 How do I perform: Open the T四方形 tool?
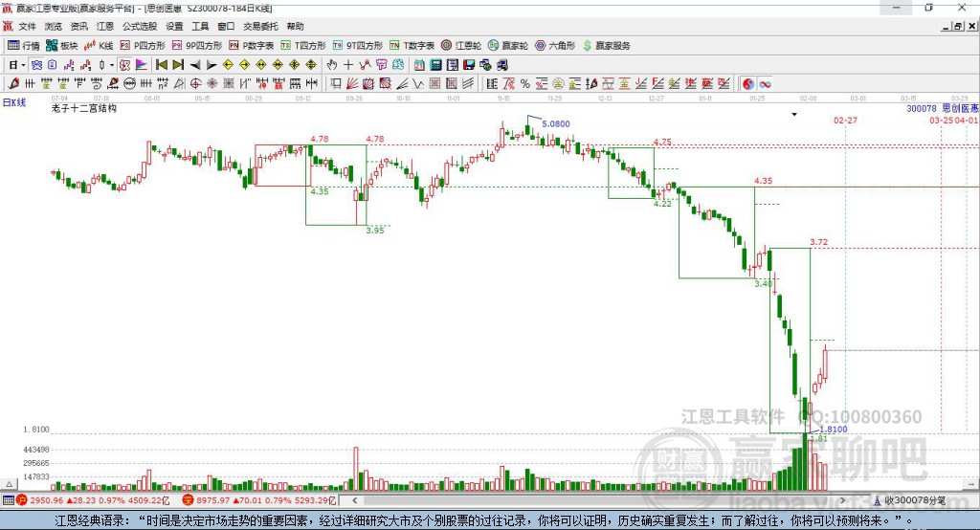303,46
